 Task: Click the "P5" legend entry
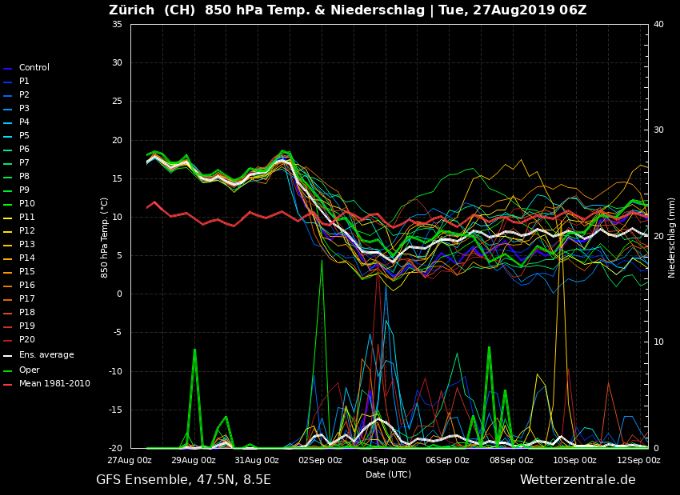pyautogui.click(x=24, y=135)
